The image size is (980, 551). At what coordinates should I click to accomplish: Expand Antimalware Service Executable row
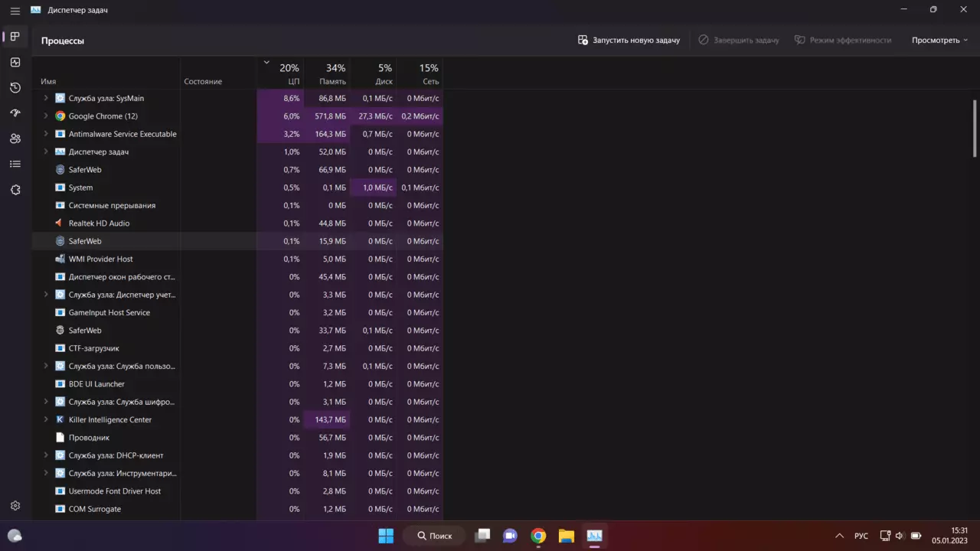pyautogui.click(x=46, y=134)
